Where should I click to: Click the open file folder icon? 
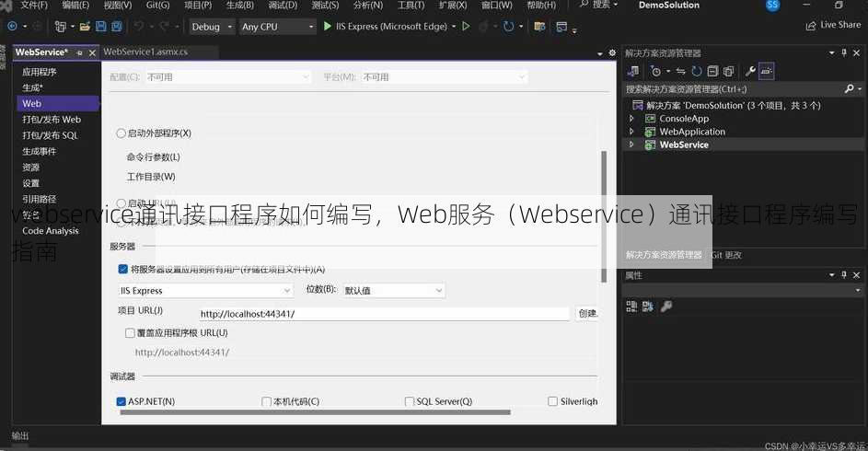point(85,26)
